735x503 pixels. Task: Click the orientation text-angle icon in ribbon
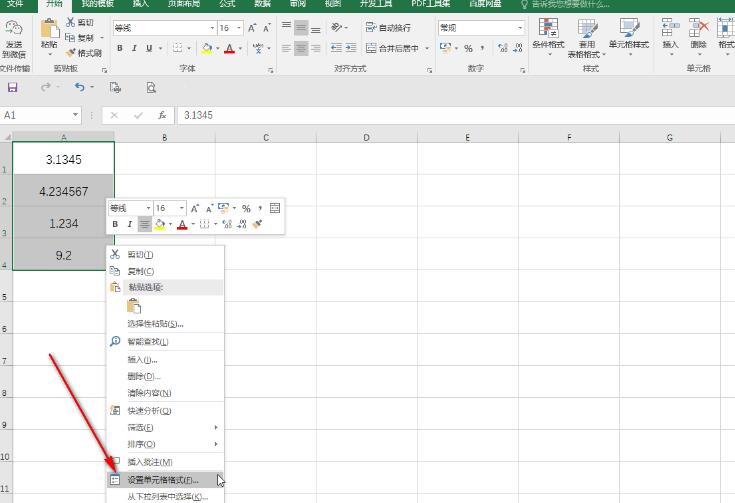337,28
